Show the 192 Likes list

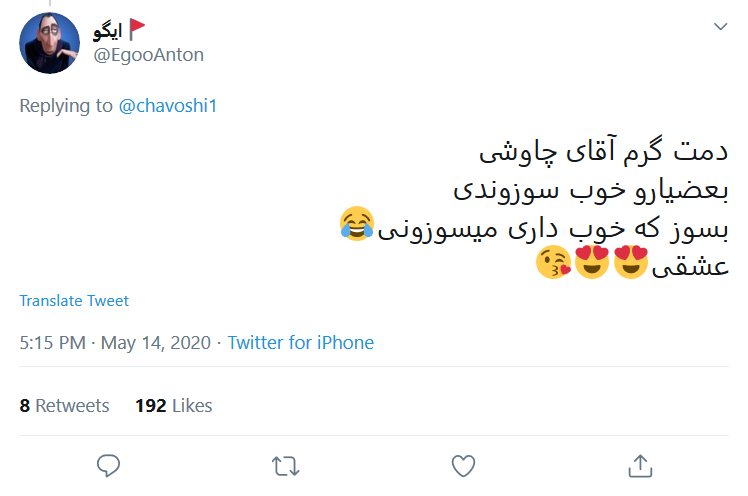pyautogui.click(x=174, y=405)
